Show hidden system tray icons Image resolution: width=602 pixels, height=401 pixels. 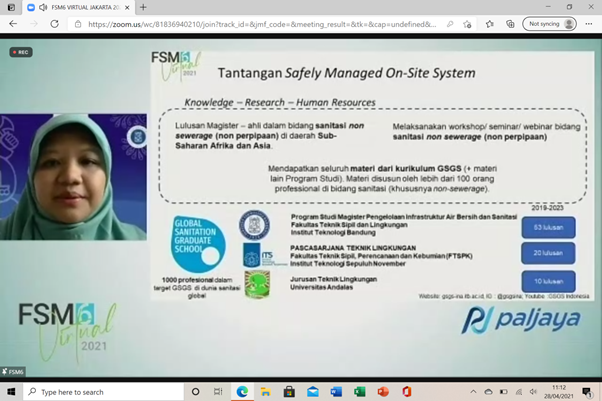click(473, 392)
